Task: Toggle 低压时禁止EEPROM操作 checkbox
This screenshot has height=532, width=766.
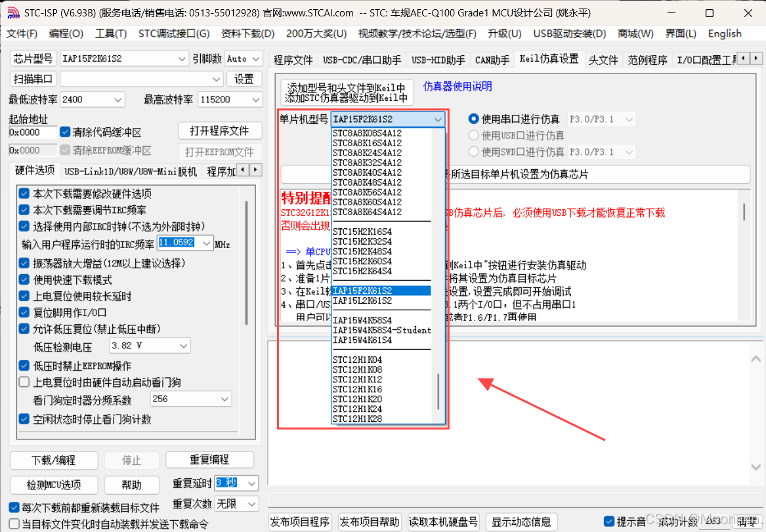Action: point(24,365)
